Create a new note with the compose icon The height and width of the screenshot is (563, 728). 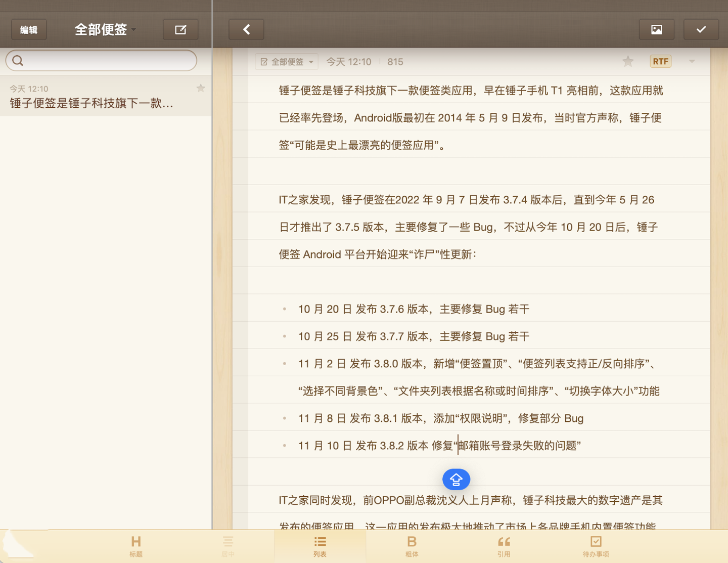180,30
